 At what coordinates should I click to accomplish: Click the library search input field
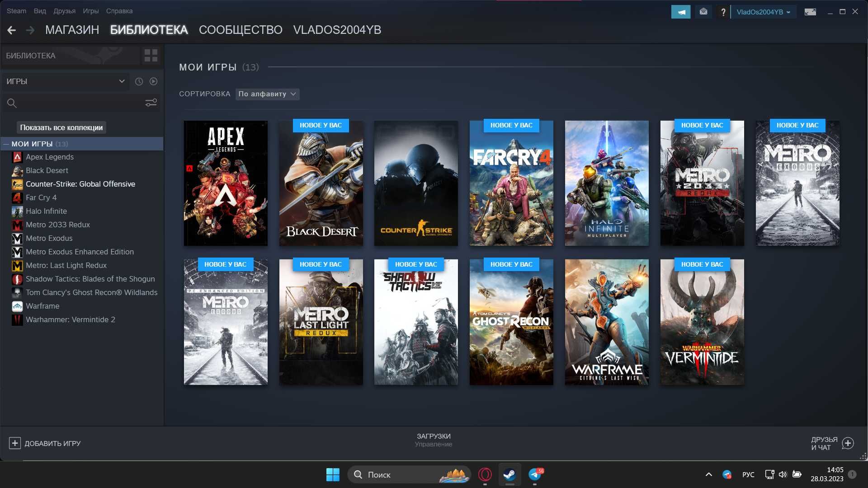click(81, 103)
